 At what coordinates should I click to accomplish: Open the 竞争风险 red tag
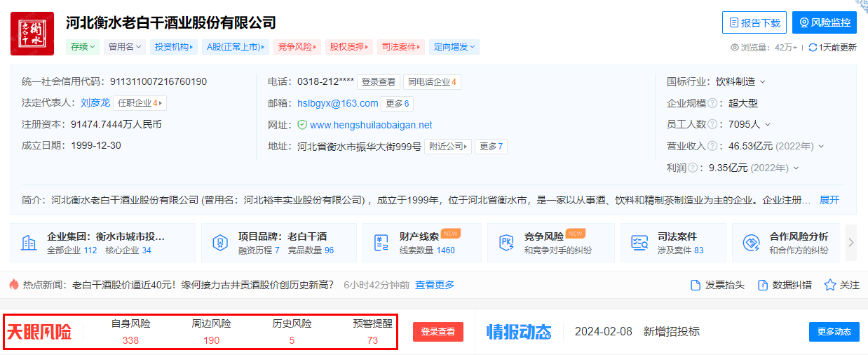click(x=297, y=47)
